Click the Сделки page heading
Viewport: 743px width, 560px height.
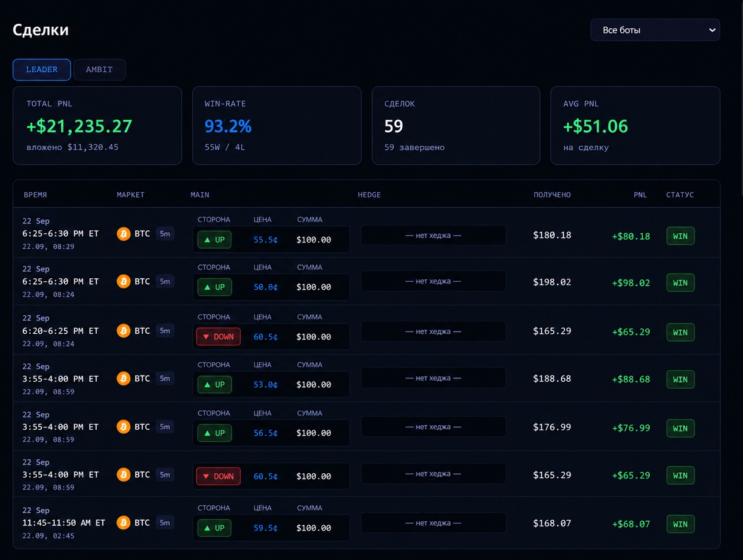click(x=41, y=30)
